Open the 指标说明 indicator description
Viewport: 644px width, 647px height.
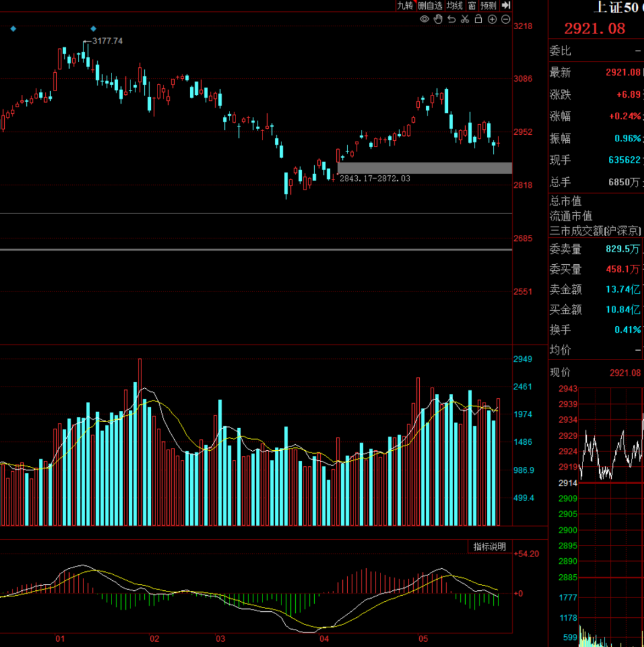[x=490, y=547]
